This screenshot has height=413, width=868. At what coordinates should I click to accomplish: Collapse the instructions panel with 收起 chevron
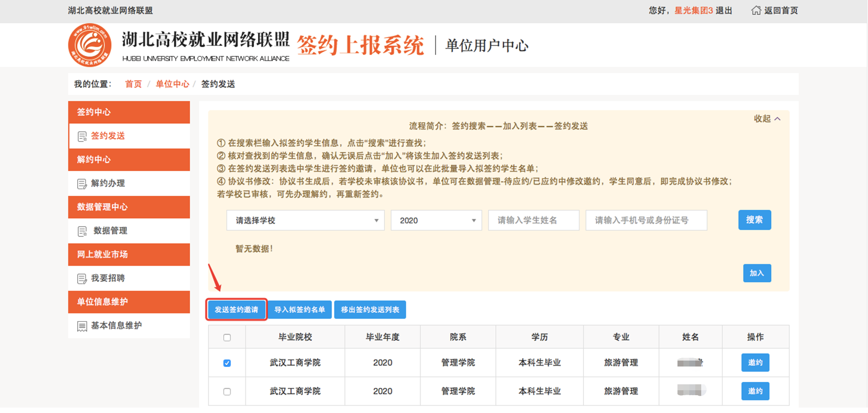[x=767, y=119]
